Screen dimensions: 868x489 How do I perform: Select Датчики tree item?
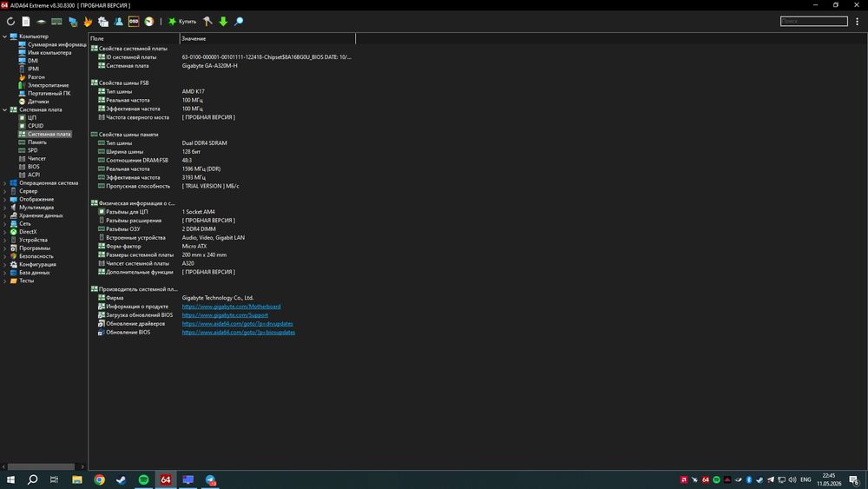(38, 102)
